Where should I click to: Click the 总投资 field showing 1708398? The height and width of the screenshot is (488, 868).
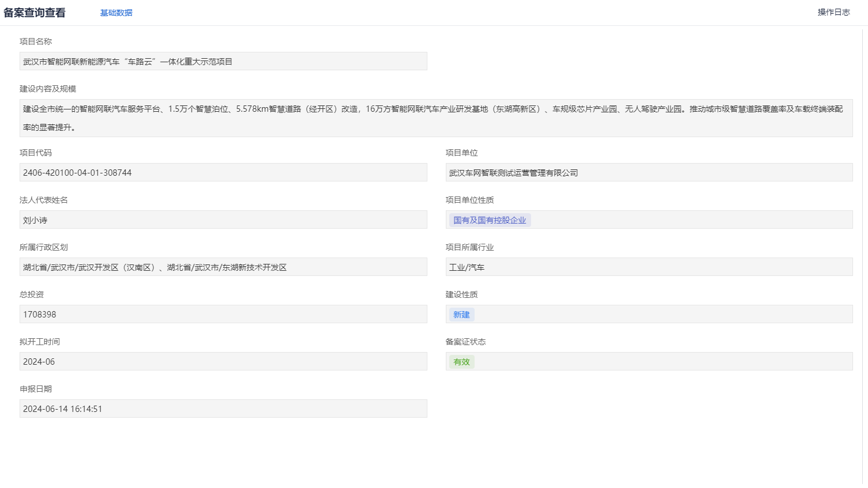pyautogui.click(x=223, y=315)
